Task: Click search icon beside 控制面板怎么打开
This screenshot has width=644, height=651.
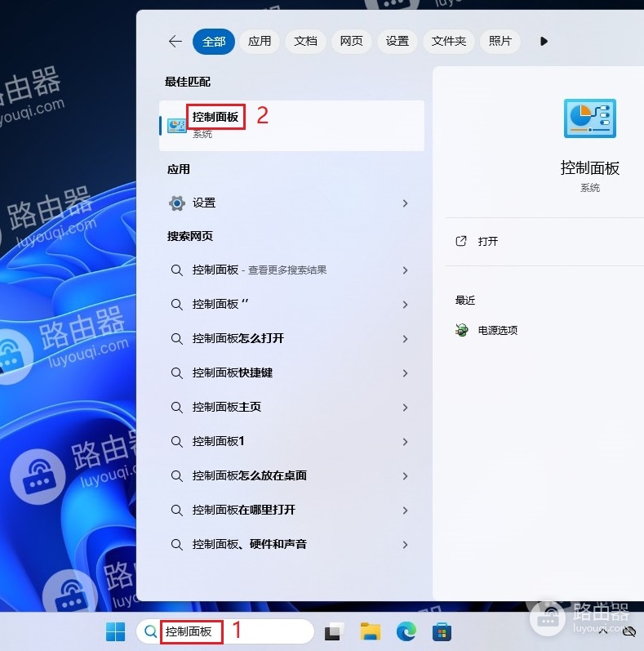Action: [x=177, y=339]
